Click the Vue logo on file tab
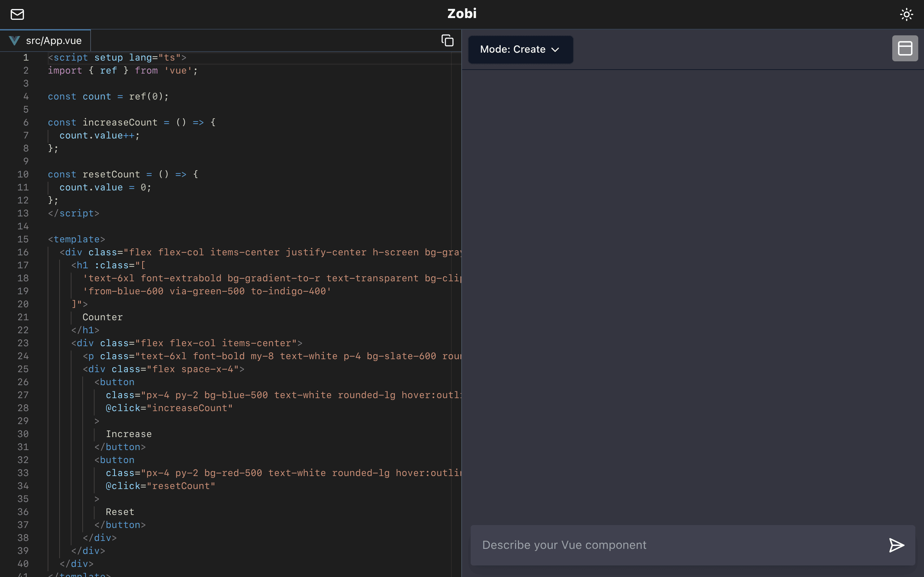Screen dimensions: 924x577 coord(14,40)
